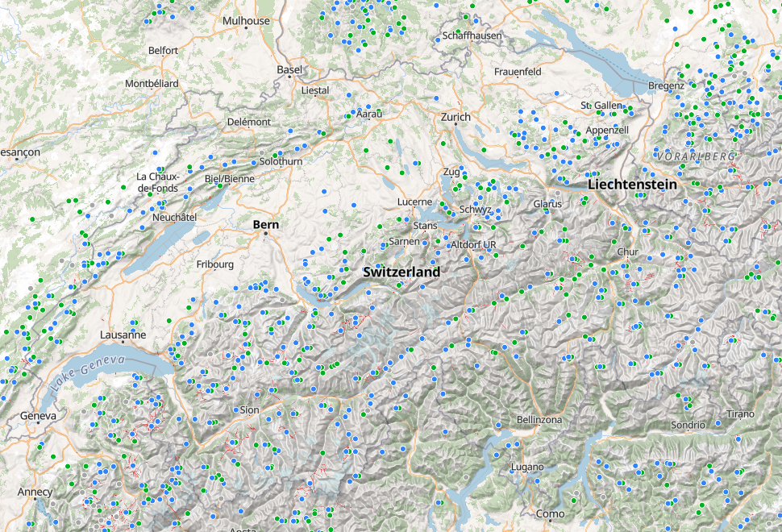Image resolution: width=782 pixels, height=532 pixels.
Task: Select the Chur label
Action: coord(627,251)
